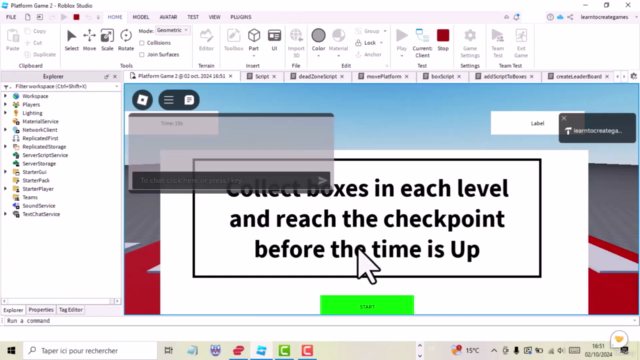640x360 pixels.
Task: Click the Paste clipboard icon
Action: click(x=13, y=36)
